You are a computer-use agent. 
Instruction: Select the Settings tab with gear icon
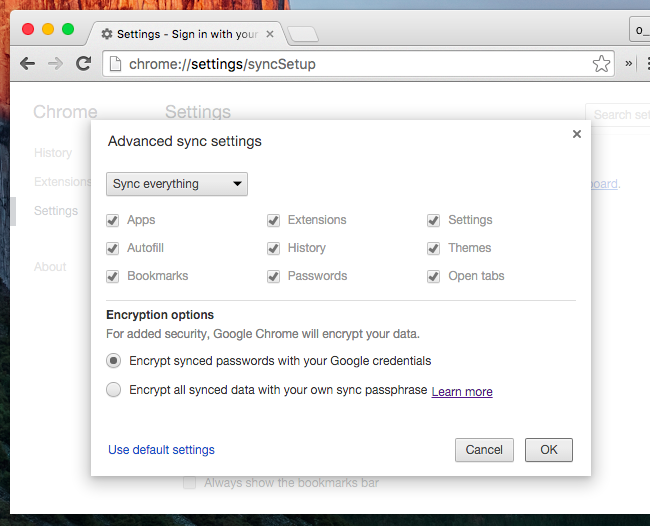click(187, 34)
